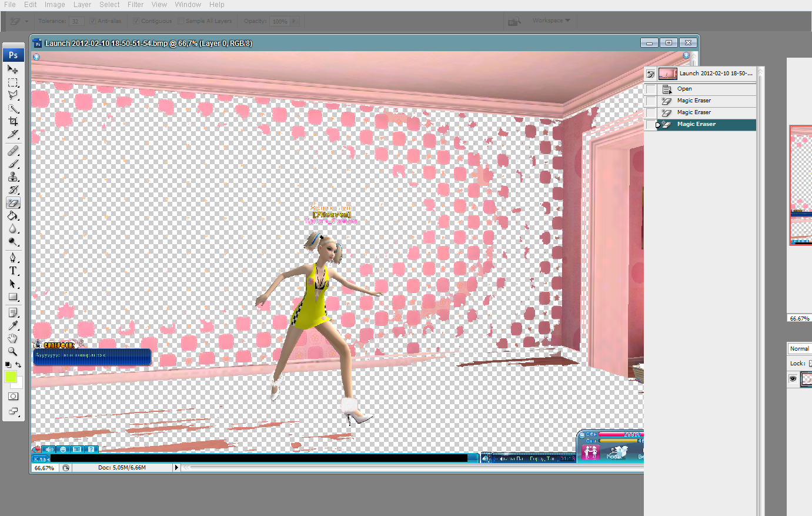Select the Rectangle shape tool
The width and height of the screenshot is (812, 516).
tap(13, 297)
